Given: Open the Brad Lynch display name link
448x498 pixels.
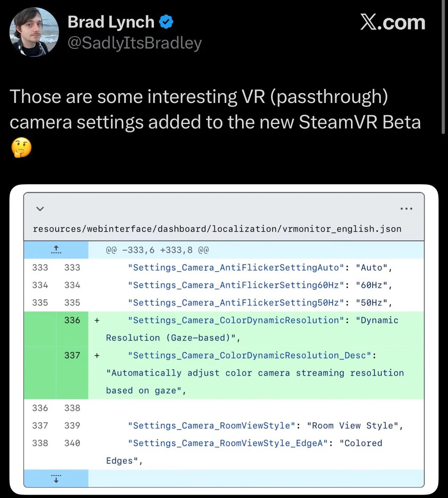Looking at the screenshot, I should click(x=111, y=22).
